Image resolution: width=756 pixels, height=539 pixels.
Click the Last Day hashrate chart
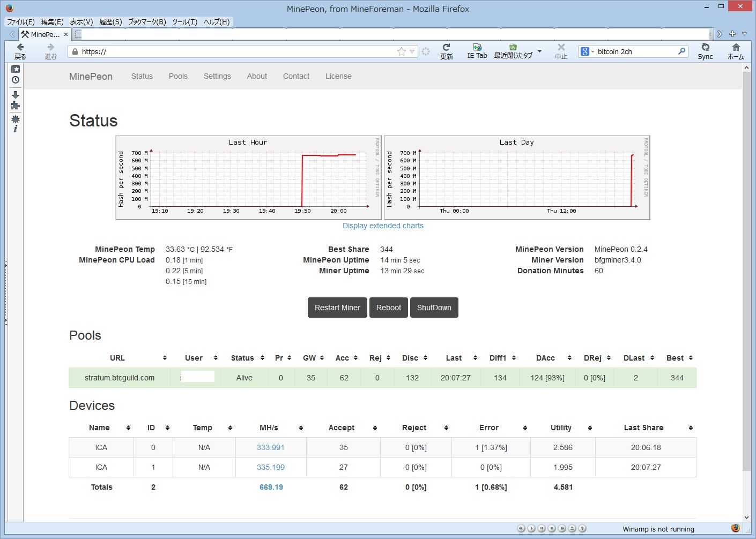point(517,177)
